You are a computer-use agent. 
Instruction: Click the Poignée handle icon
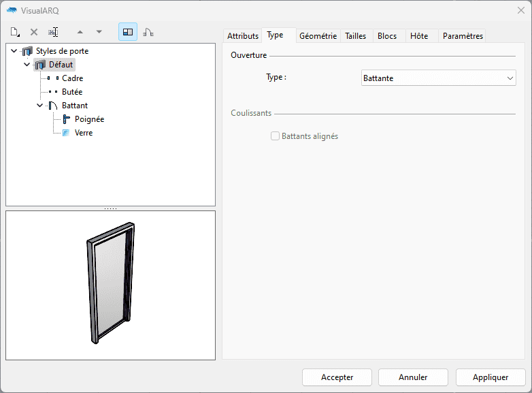point(66,119)
